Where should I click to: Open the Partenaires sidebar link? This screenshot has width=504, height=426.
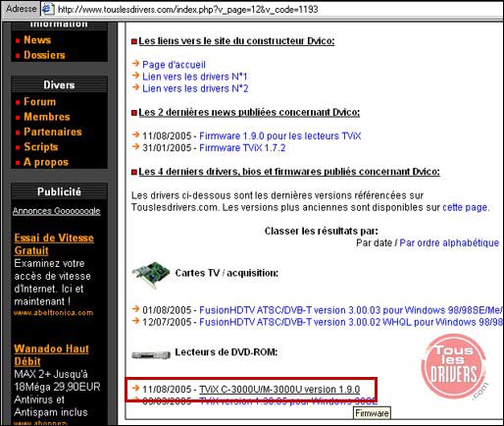(53, 132)
